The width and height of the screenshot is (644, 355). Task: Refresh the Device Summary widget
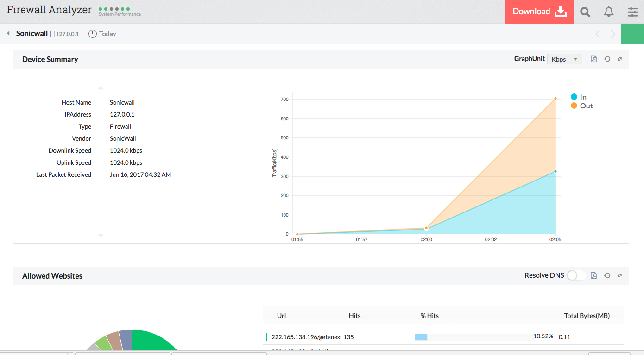point(607,59)
